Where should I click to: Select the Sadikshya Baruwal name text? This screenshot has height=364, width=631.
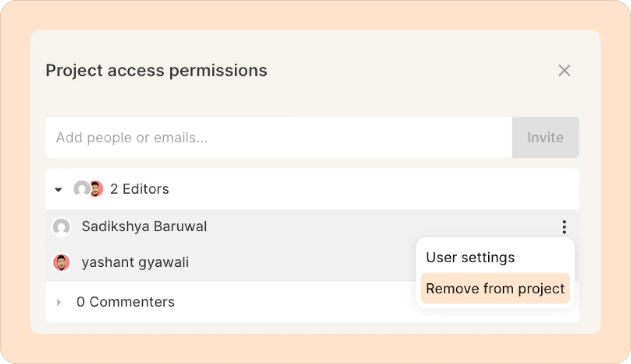pos(144,227)
